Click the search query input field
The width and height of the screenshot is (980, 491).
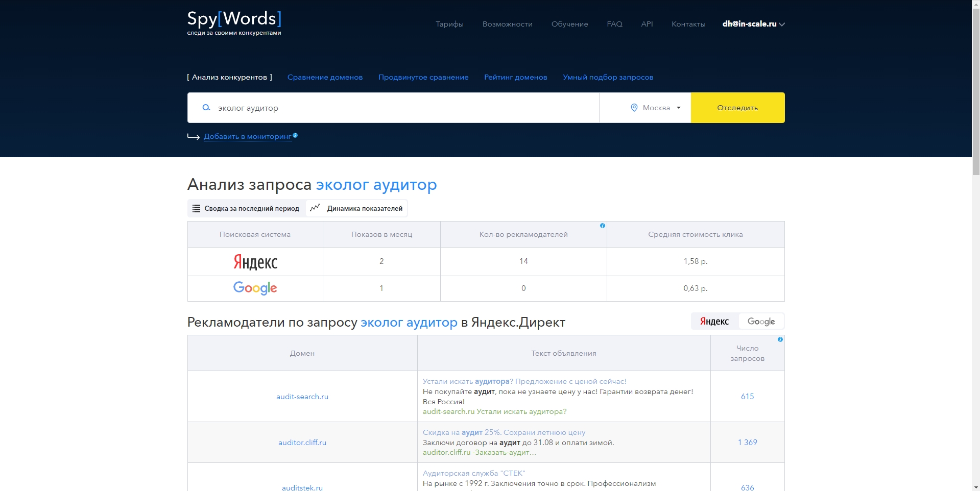tap(393, 108)
